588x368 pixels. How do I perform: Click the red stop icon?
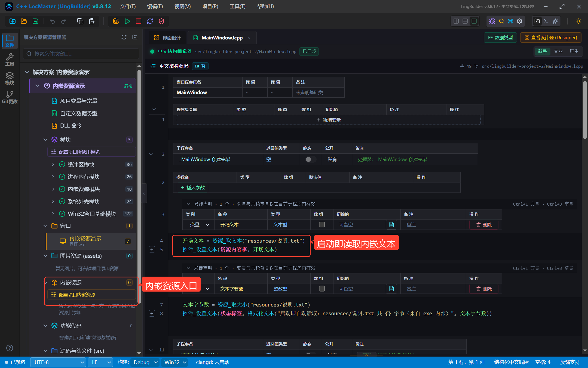pos(139,21)
